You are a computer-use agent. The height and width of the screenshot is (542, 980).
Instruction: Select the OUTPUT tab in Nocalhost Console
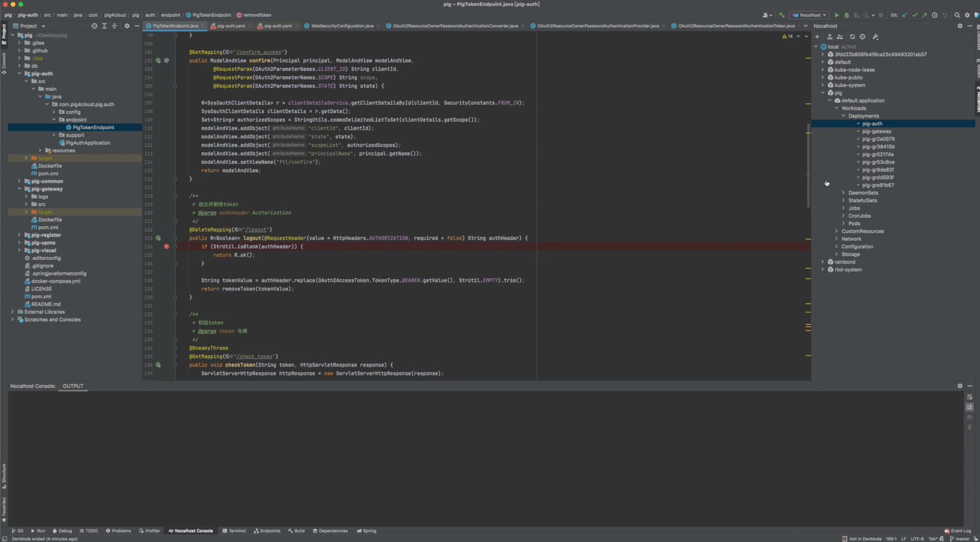point(73,386)
